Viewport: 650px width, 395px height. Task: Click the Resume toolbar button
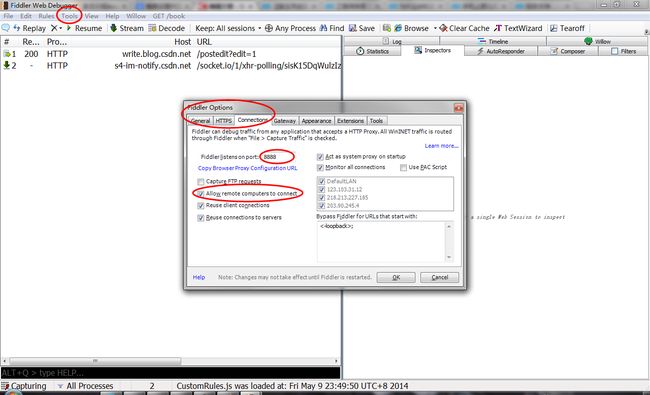coord(84,28)
